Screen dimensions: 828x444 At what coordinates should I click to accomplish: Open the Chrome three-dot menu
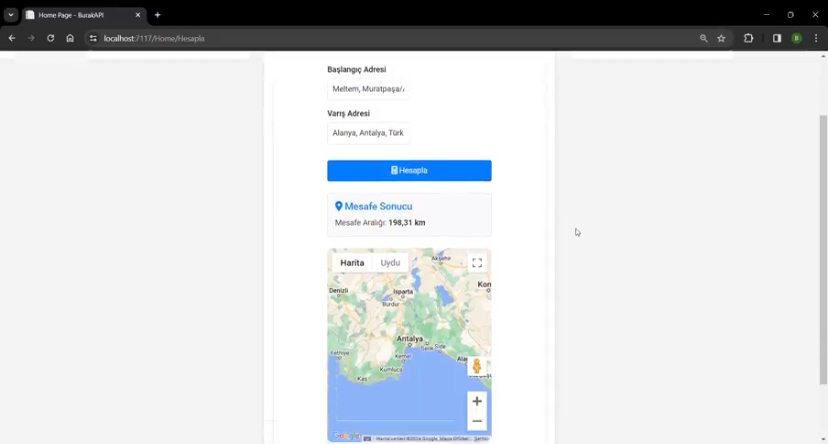816,38
